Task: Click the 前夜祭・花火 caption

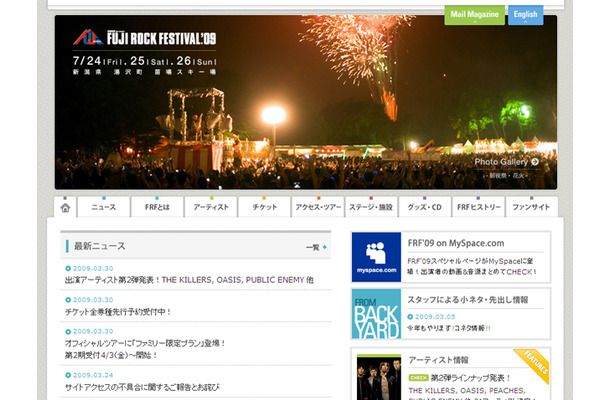Action: pos(507,175)
